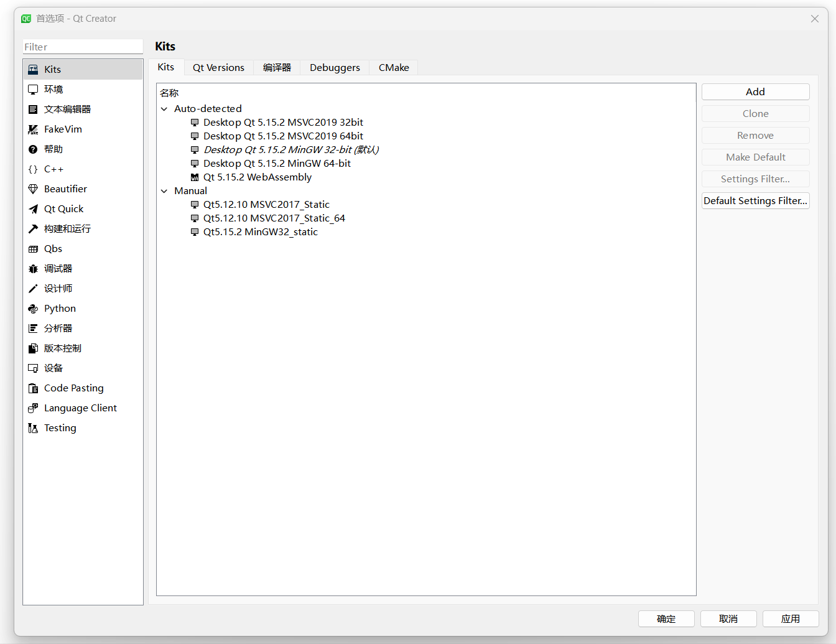The height and width of the screenshot is (644, 836).
Task: Collapse the Manual kits group
Action: [164, 191]
